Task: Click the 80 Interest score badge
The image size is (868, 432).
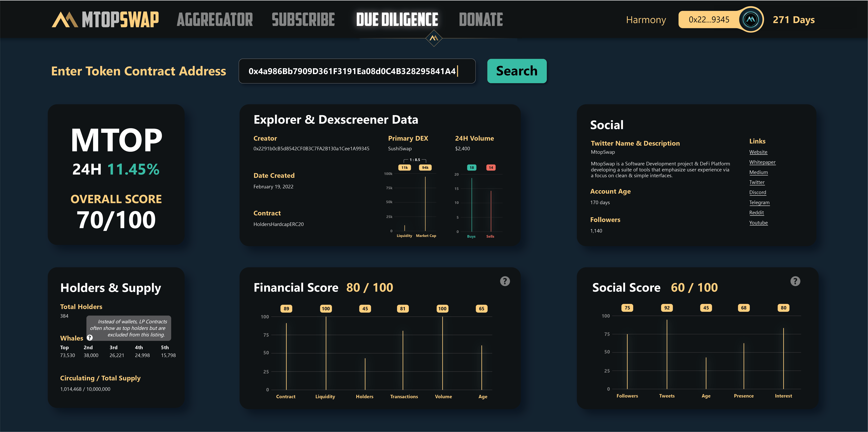Action: (783, 308)
